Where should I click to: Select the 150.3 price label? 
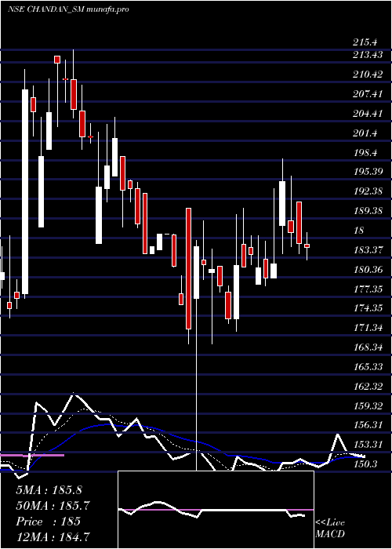click(365, 464)
